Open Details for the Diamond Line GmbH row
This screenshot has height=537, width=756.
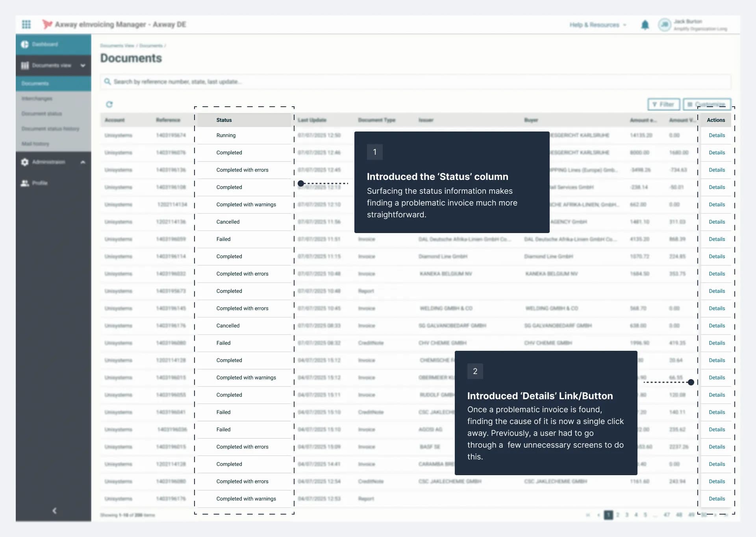717,256
